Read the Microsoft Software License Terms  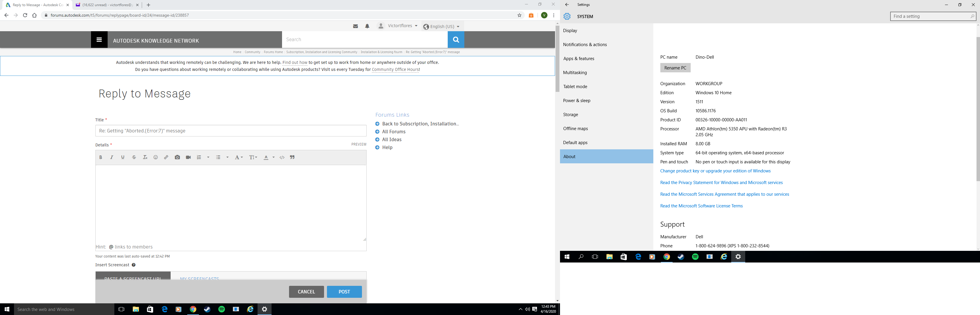pos(701,206)
